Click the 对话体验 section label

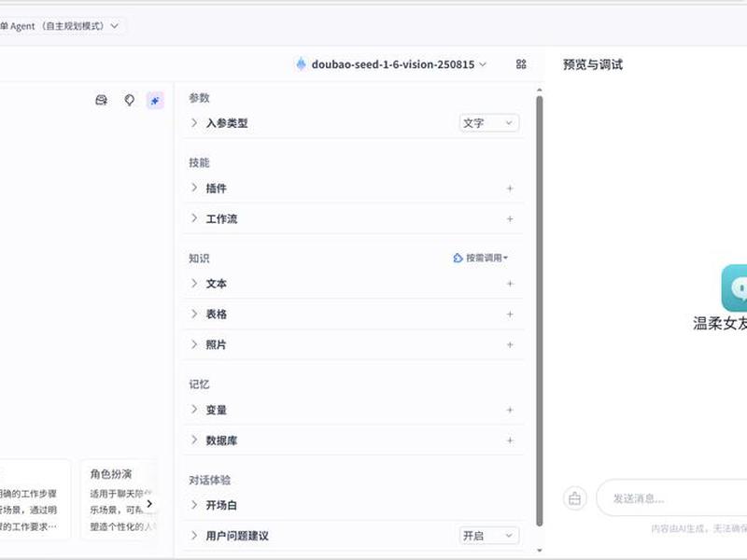coord(209,480)
